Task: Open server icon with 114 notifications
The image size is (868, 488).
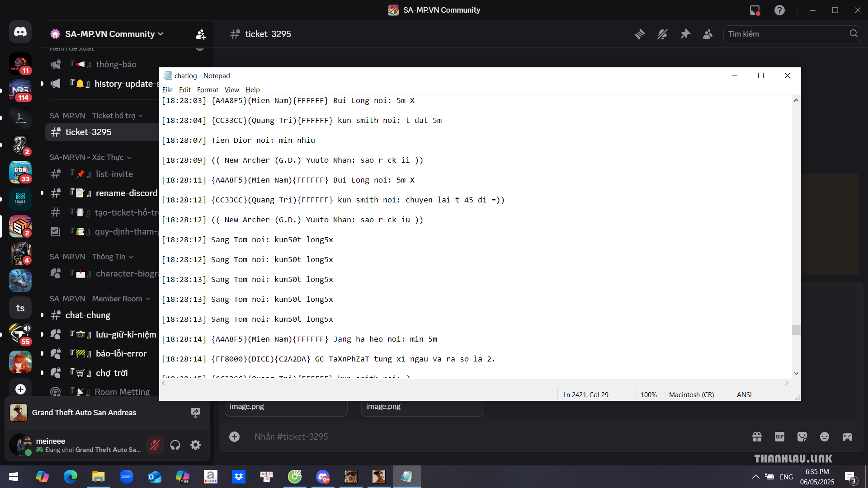Action: click(20, 91)
